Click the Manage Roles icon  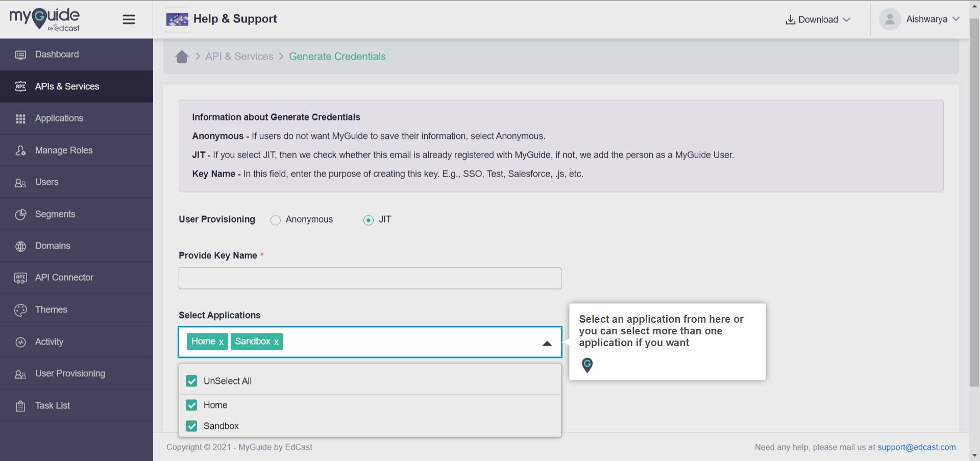[x=20, y=151]
